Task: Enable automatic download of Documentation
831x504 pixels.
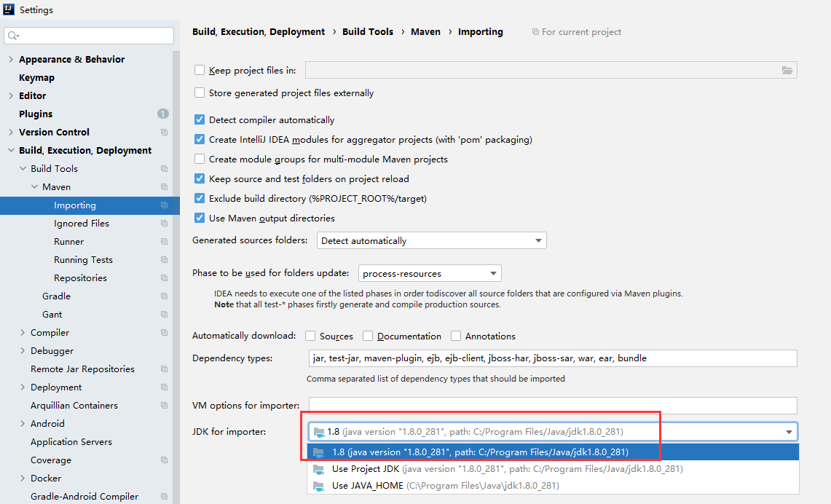Action: 368,336
